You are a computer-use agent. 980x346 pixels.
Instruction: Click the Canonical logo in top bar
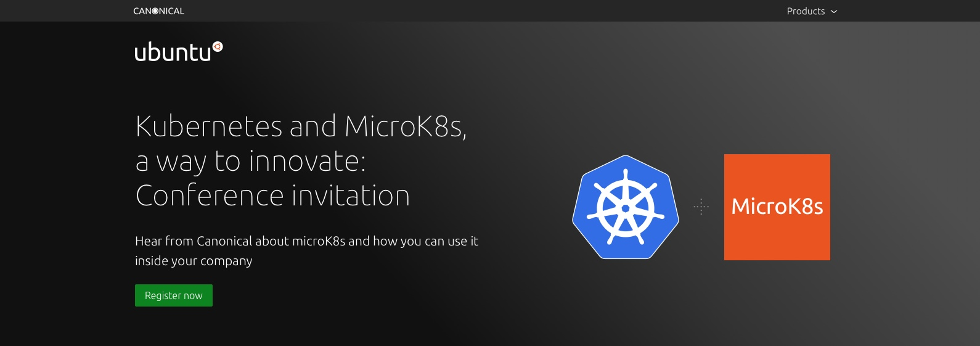158,11
